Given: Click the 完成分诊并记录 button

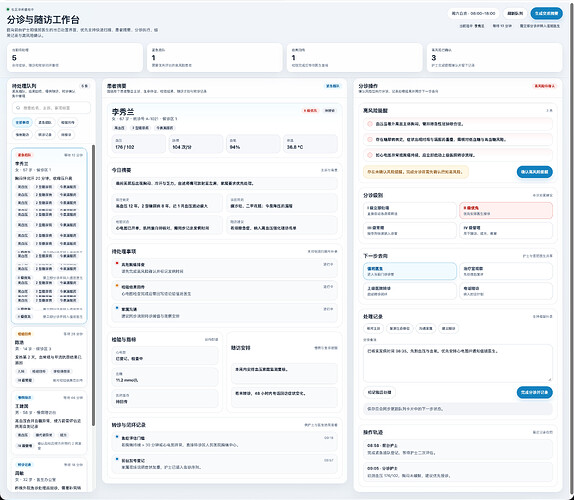Looking at the screenshot, I should pyautogui.click(x=534, y=392).
